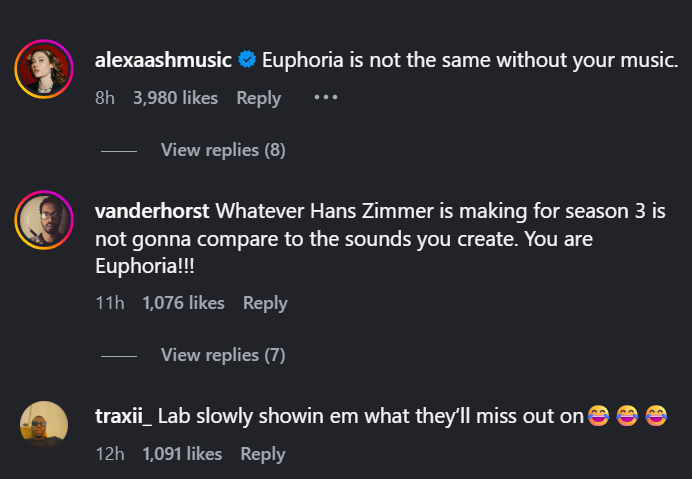View the 1,076 likes list
The height and width of the screenshot is (479, 692).
tap(183, 303)
